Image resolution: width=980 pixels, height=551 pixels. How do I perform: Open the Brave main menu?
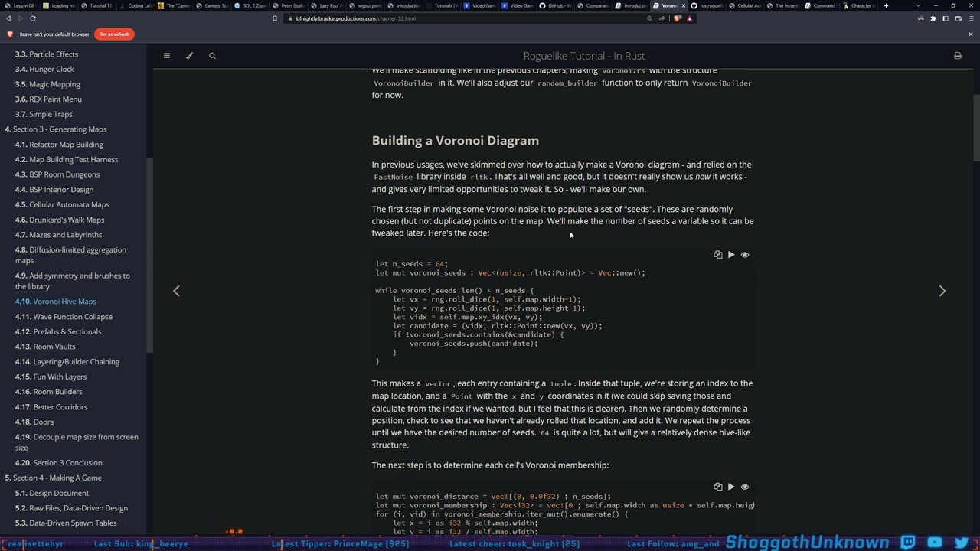coord(971,18)
